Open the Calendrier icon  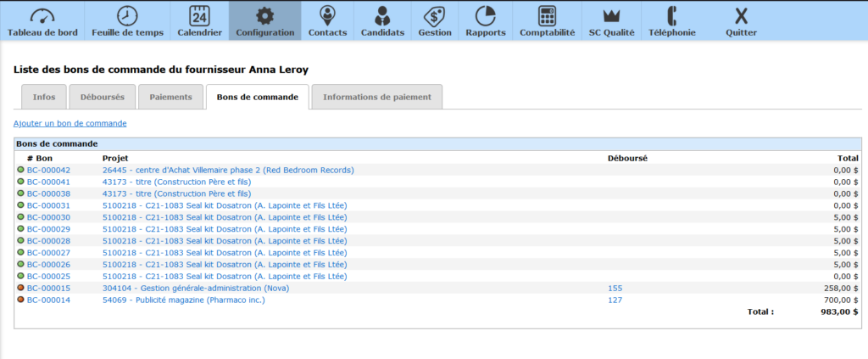[x=199, y=16]
